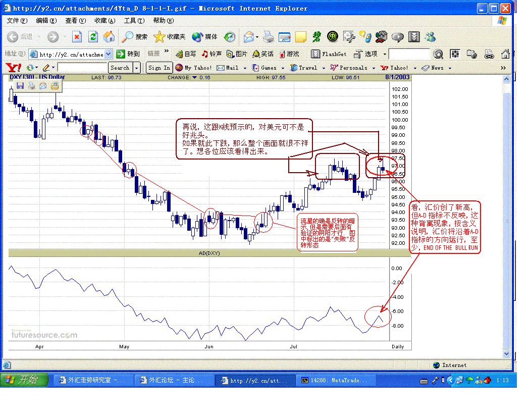Click the 转到 Go button
The width and height of the screenshot is (532, 420).
click(x=128, y=54)
